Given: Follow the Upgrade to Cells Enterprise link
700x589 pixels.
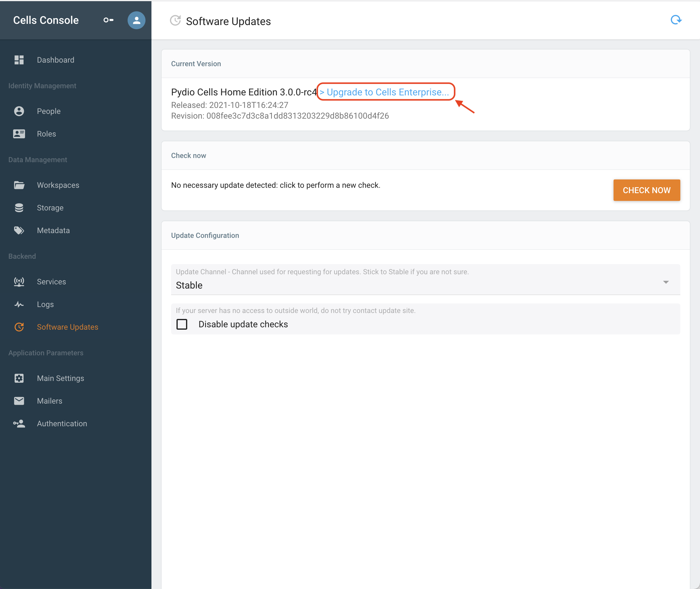Looking at the screenshot, I should 384,92.
